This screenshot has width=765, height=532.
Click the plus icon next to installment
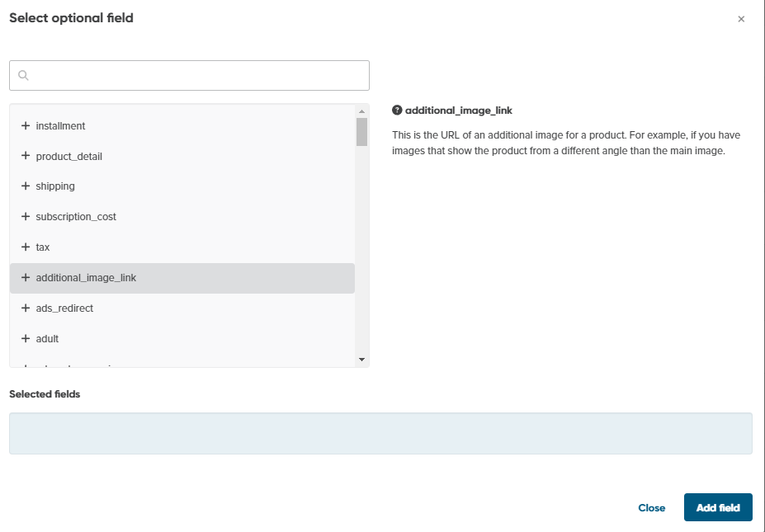pos(26,126)
